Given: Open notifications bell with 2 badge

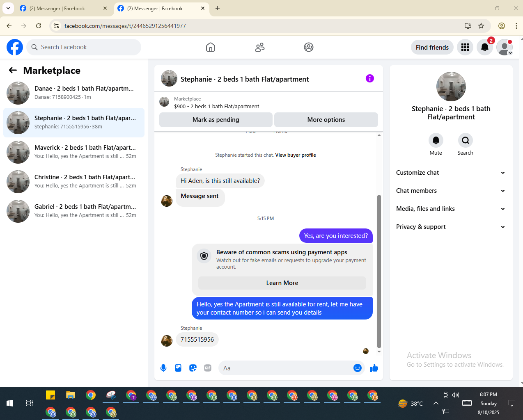Looking at the screenshot, I should [x=485, y=47].
